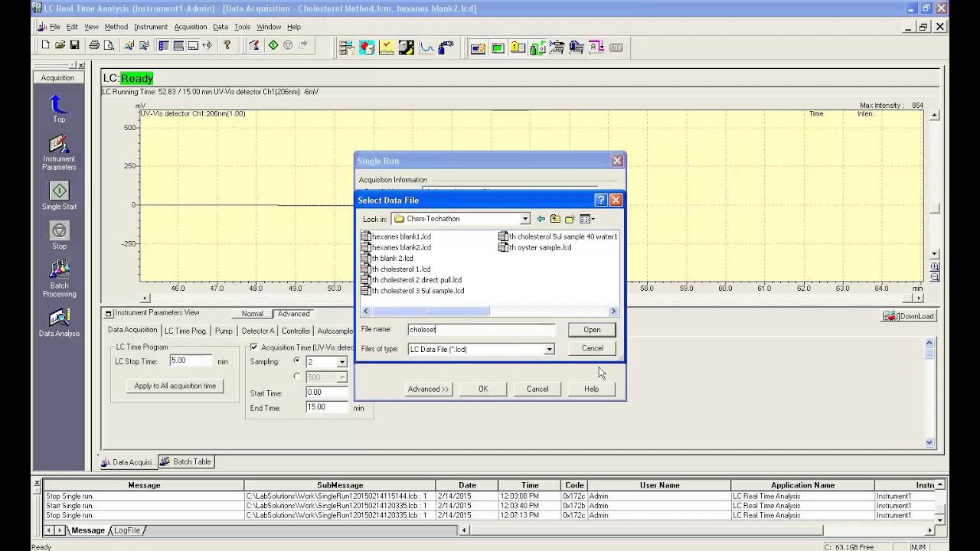This screenshot has height=551, width=980.
Task: Click the file list scroll right arrow
Action: [613, 311]
